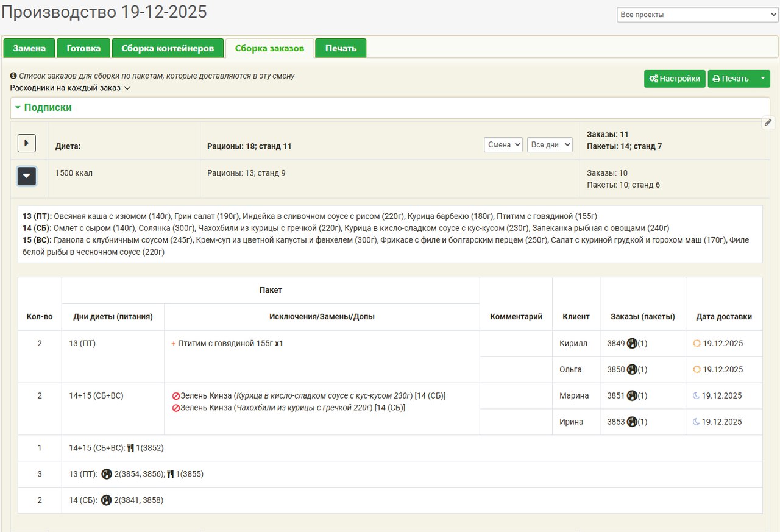
Task: Click the cutlery icon before 1(3852)
Action: [x=130, y=448]
